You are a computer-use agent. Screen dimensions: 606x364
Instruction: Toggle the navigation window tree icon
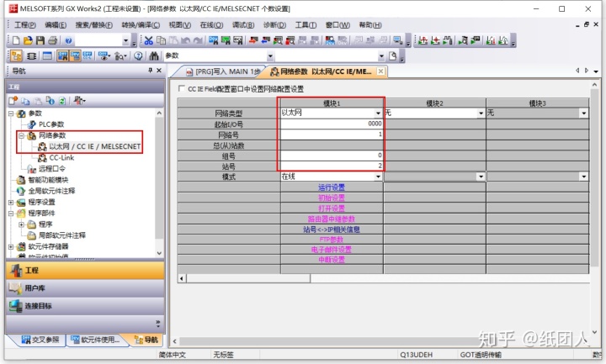[16, 56]
